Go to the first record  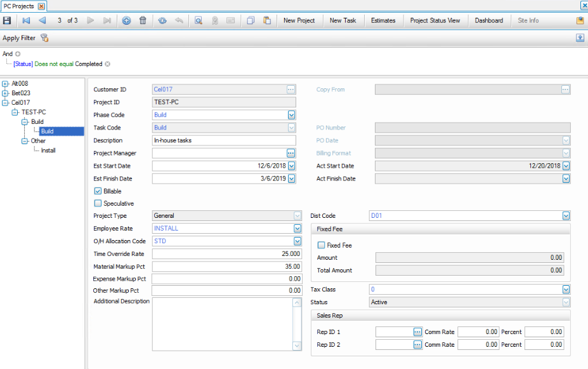pos(26,20)
